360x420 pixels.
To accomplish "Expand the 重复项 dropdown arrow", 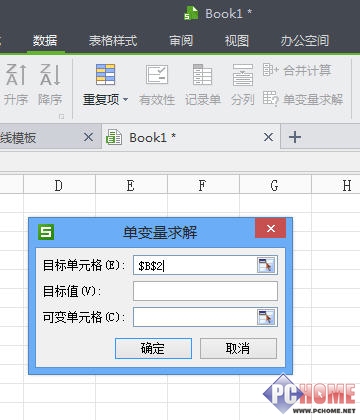I will point(125,99).
